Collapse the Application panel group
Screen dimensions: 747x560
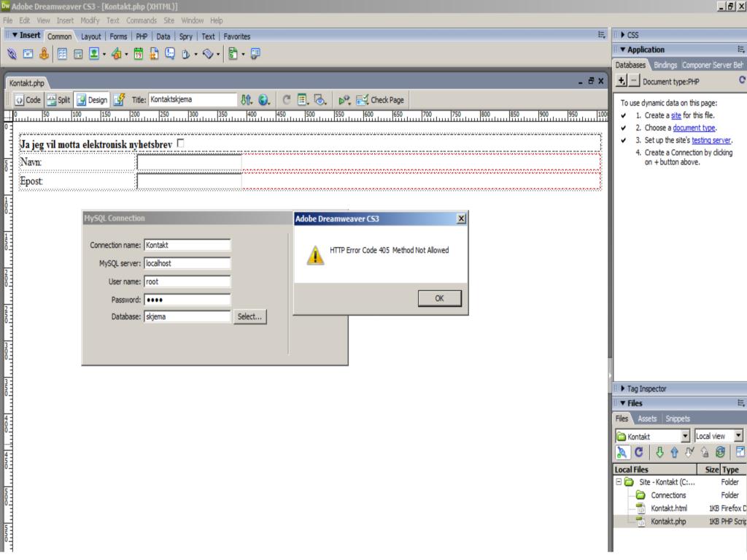(622, 50)
